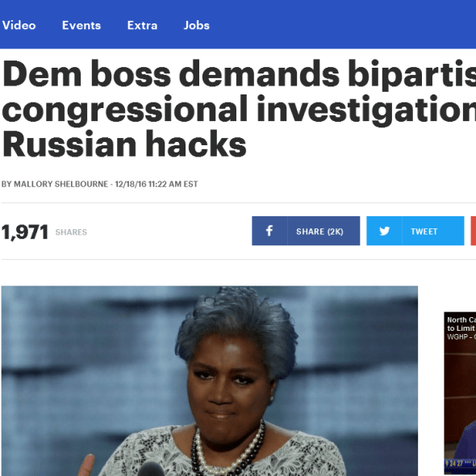Click the SHARES label text
476x476 pixels.
coord(71,232)
